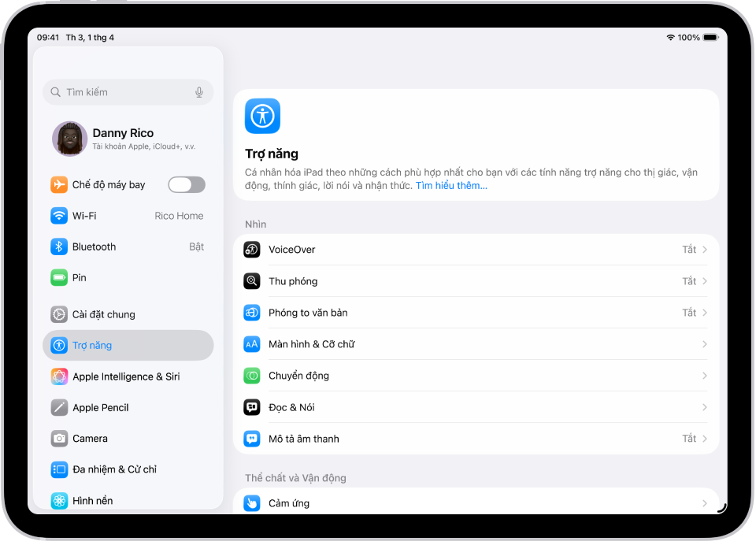Click the Mô tả âm thanh icon
Viewport: 756px width, 545px height.
point(252,439)
